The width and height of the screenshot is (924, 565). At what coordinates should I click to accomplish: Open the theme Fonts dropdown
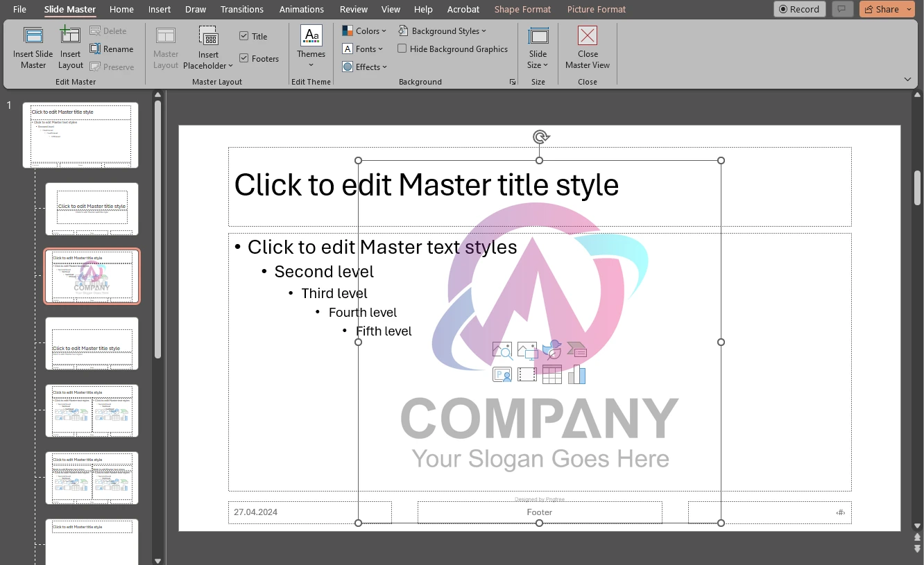[363, 49]
